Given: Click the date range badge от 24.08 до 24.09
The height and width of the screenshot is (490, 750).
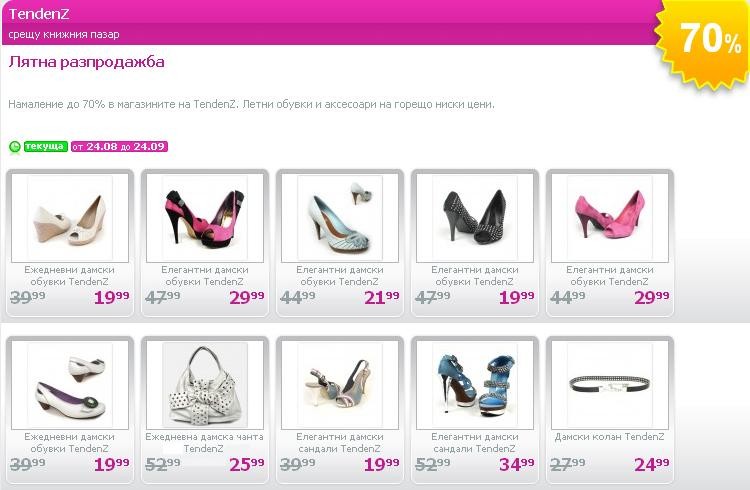Looking at the screenshot, I should [x=120, y=146].
